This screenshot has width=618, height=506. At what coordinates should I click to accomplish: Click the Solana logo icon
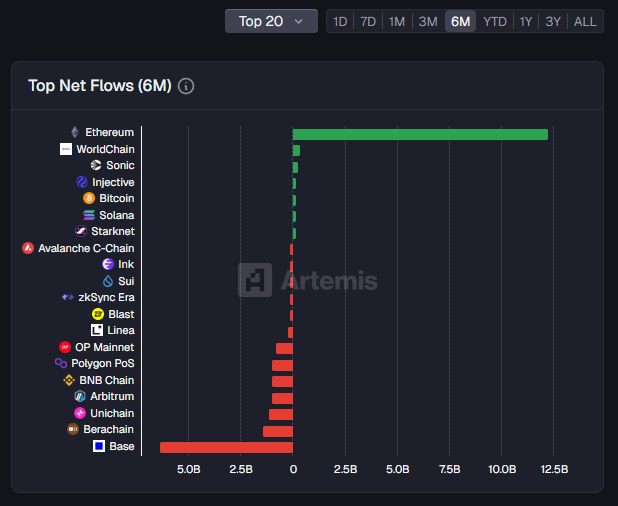(89, 215)
